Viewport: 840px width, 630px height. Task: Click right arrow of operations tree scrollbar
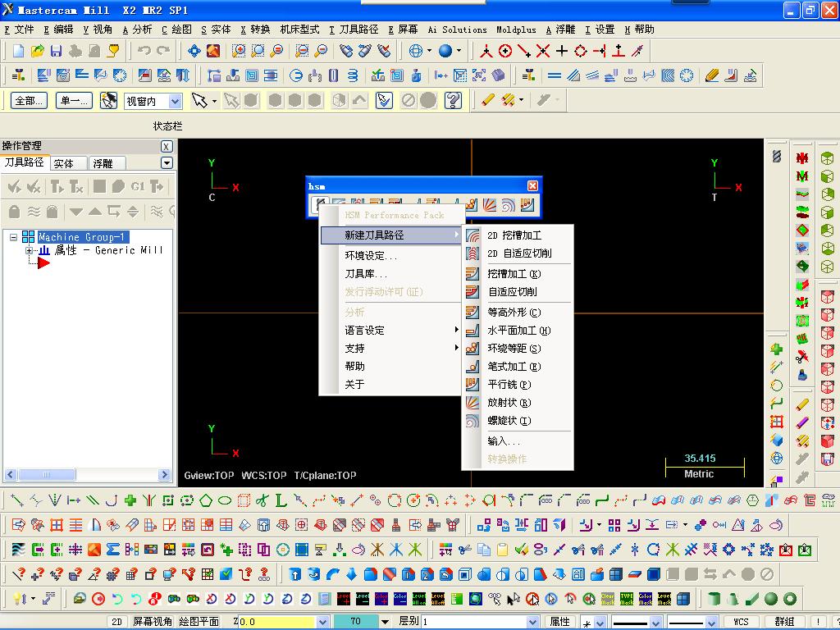coord(164,475)
